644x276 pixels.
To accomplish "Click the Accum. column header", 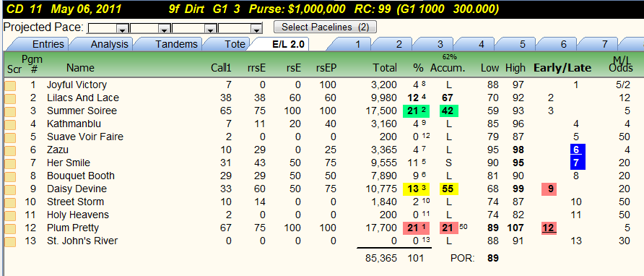I will 448,68.
